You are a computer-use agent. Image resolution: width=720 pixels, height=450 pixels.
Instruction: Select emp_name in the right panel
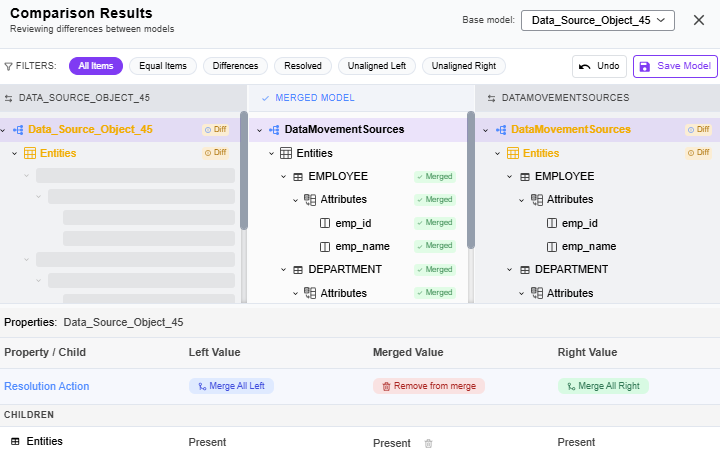[x=589, y=247]
